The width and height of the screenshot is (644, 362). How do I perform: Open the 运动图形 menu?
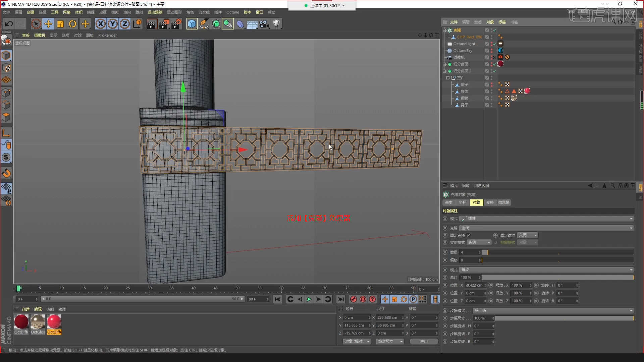174,12
